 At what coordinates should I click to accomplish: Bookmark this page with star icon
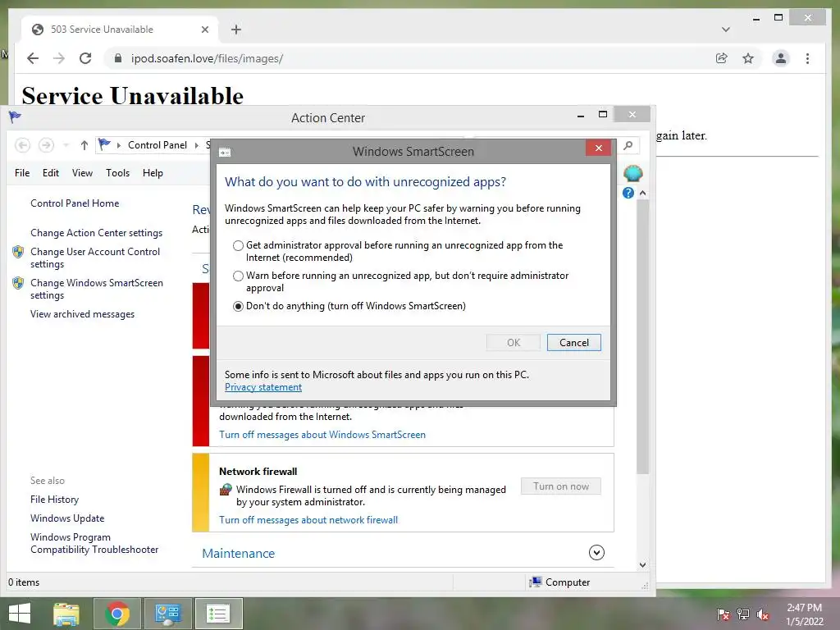click(x=748, y=58)
